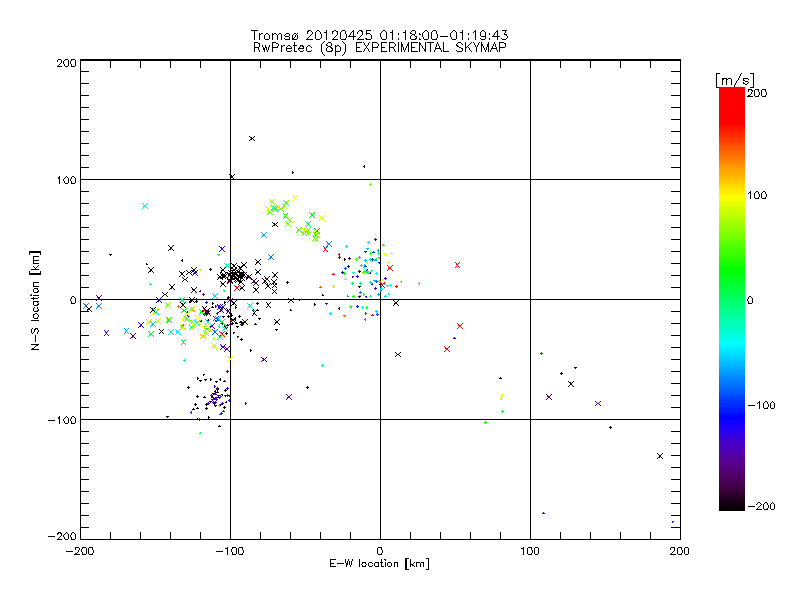Select the [m/s] colorbar unit label

[735, 80]
